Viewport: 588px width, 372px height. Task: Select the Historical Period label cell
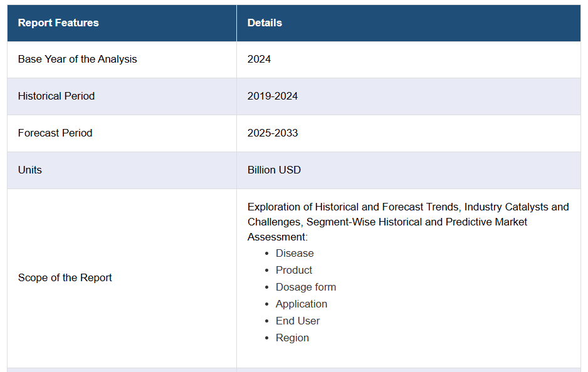pos(56,96)
